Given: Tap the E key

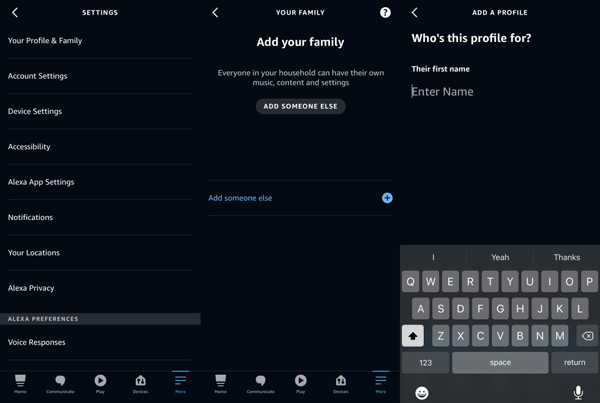Looking at the screenshot, I should coord(450,282).
